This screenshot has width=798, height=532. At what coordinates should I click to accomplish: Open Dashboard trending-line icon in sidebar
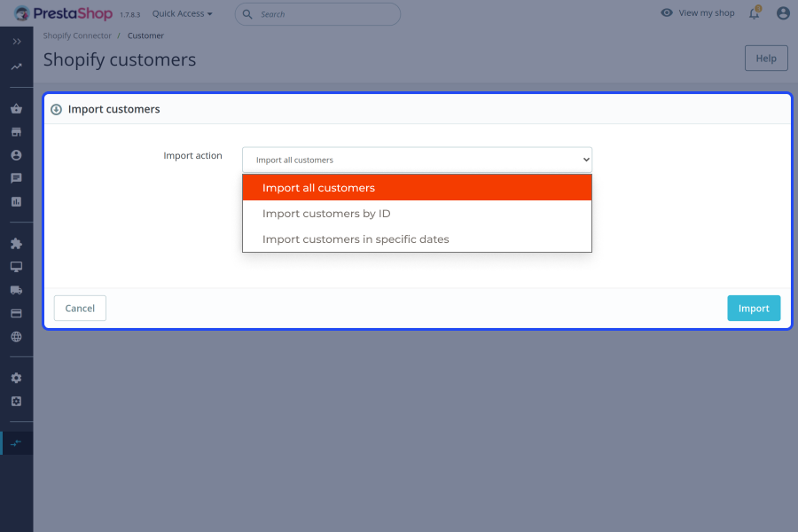click(x=17, y=66)
